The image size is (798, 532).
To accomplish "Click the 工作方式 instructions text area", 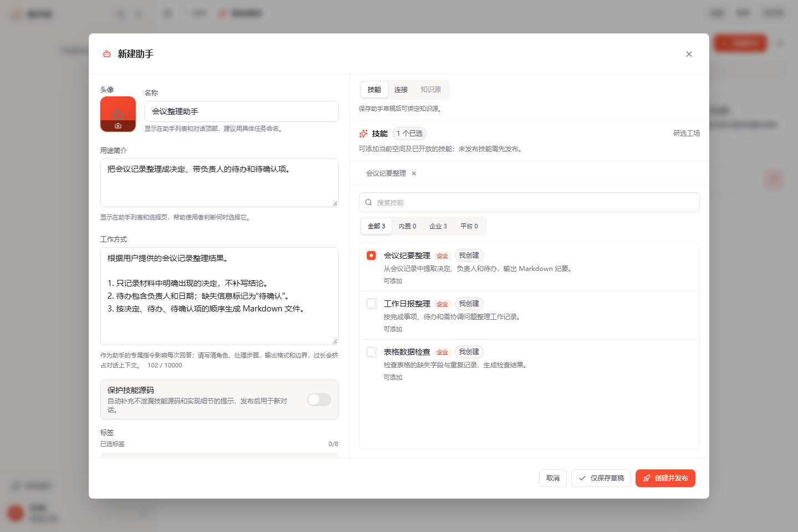I will (219, 296).
